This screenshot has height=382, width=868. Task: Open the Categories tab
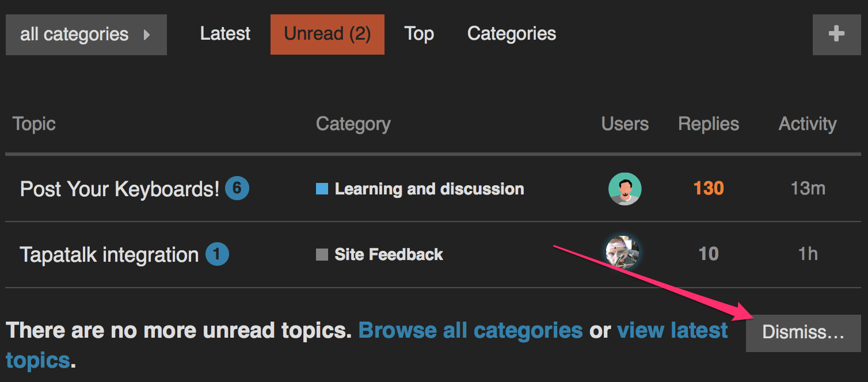pos(512,34)
